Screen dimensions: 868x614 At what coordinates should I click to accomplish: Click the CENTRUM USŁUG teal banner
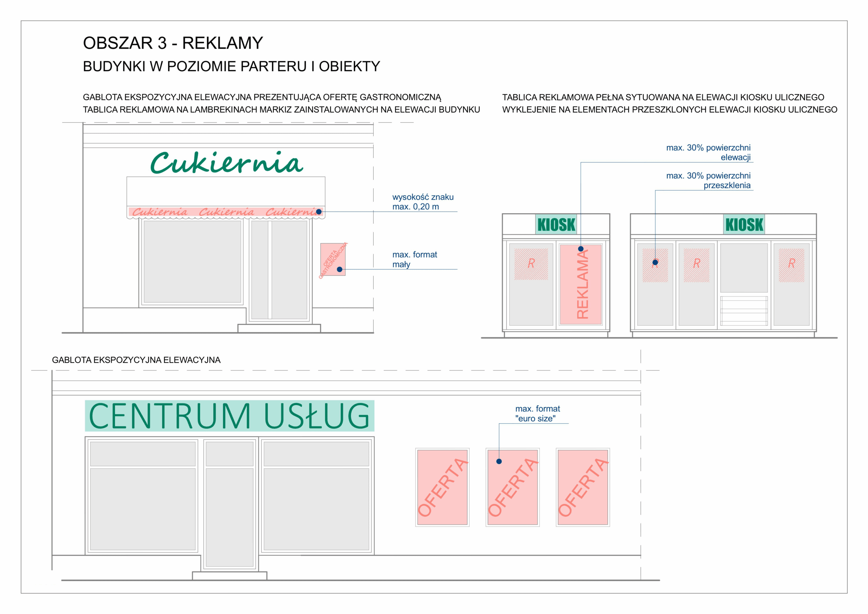(x=230, y=416)
